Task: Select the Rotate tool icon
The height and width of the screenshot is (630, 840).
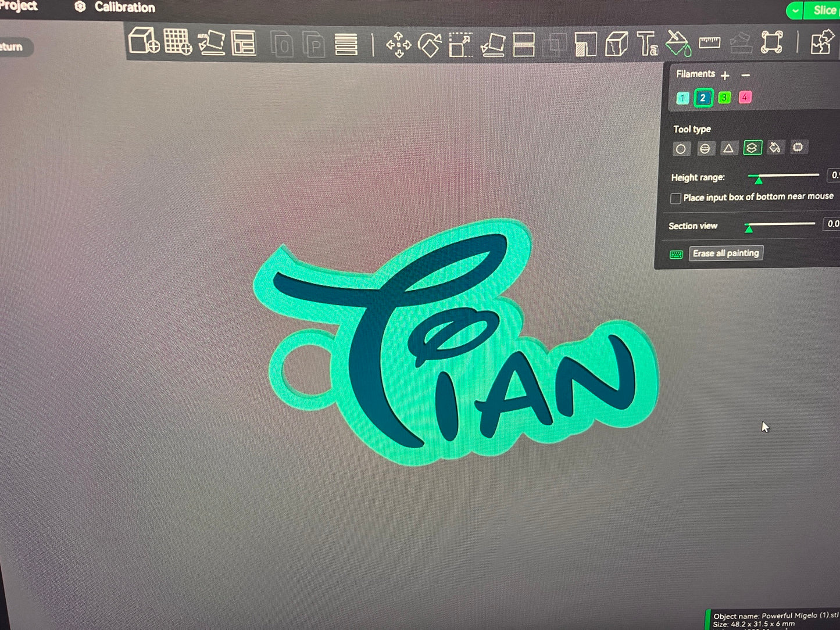Action: point(430,45)
